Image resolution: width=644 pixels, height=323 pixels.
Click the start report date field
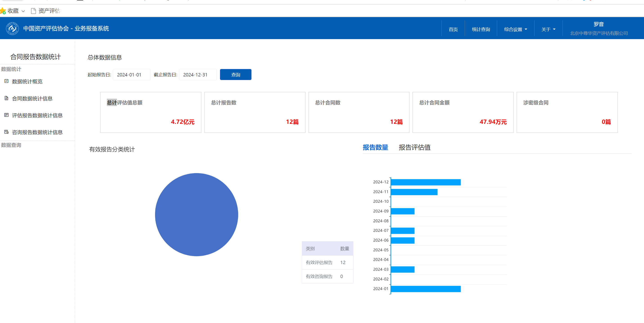[132, 75]
